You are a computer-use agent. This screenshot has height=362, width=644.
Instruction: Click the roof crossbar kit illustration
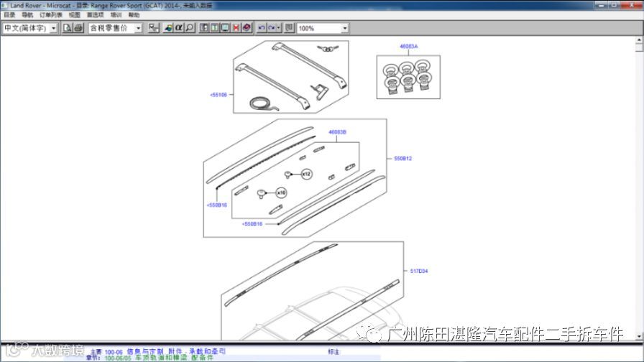[291, 77]
